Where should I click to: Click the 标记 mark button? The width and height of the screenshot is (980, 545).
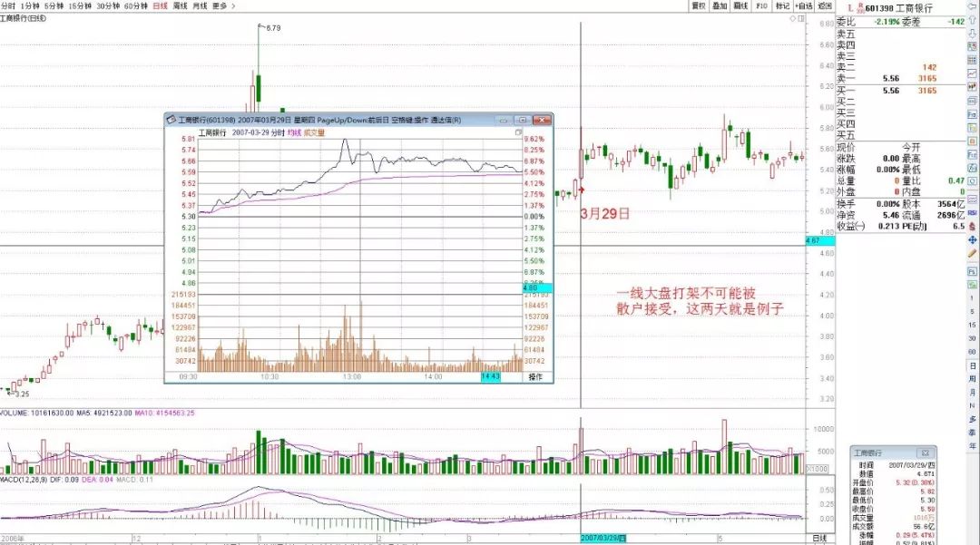782,5
